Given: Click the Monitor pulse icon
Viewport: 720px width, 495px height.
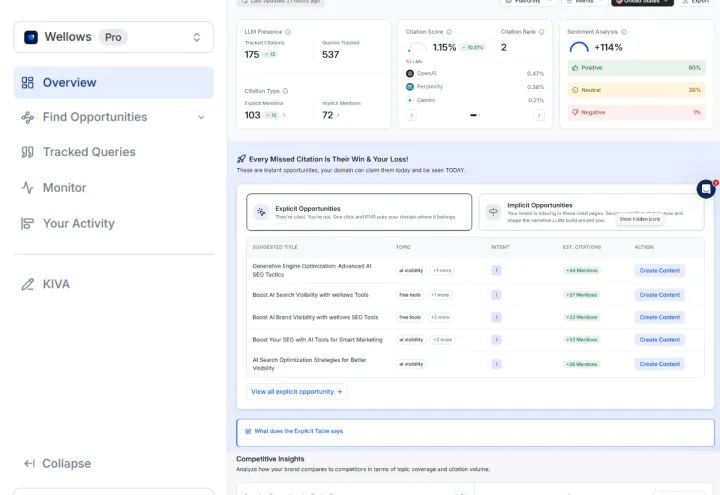Looking at the screenshot, I should (28, 188).
